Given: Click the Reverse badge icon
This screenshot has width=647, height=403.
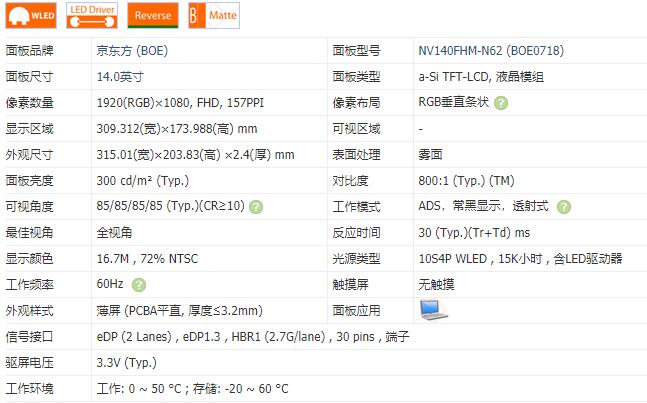Looking at the screenshot, I should click(x=153, y=16).
